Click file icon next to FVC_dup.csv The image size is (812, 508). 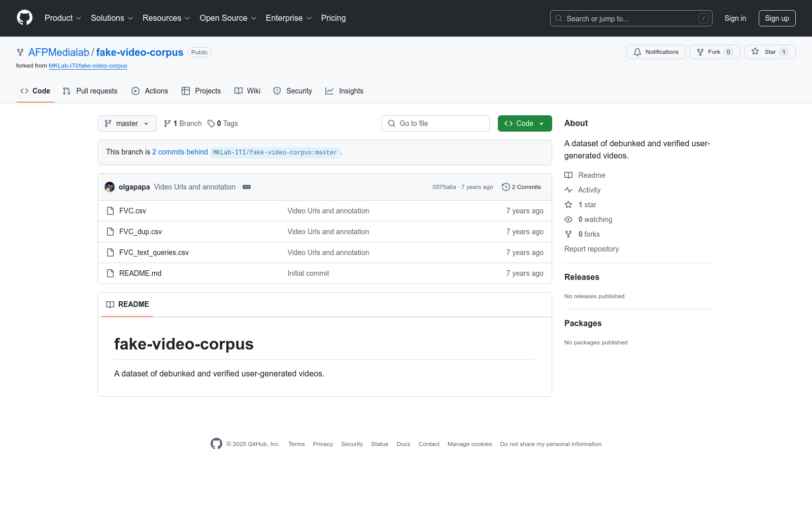pos(110,232)
